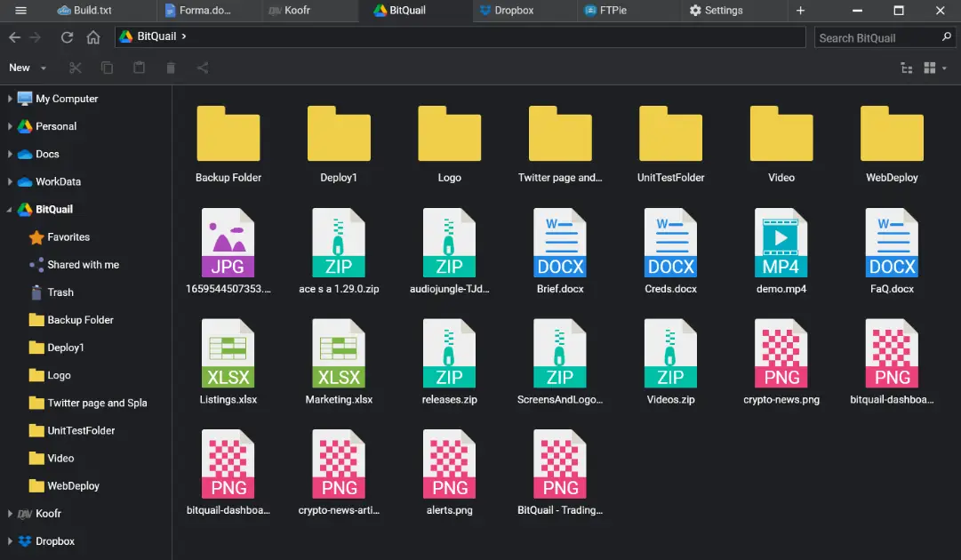Click the tree view layout icon
The height and width of the screenshot is (560, 961).
pyautogui.click(x=906, y=68)
